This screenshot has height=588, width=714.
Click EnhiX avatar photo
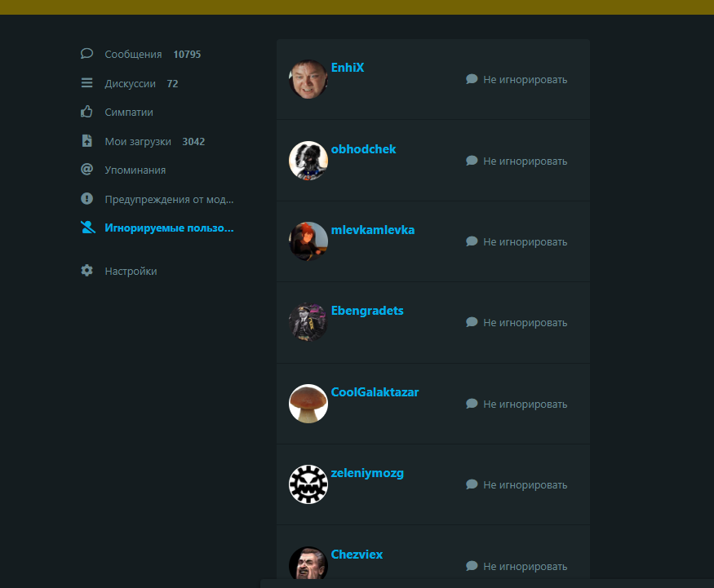(x=308, y=79)
